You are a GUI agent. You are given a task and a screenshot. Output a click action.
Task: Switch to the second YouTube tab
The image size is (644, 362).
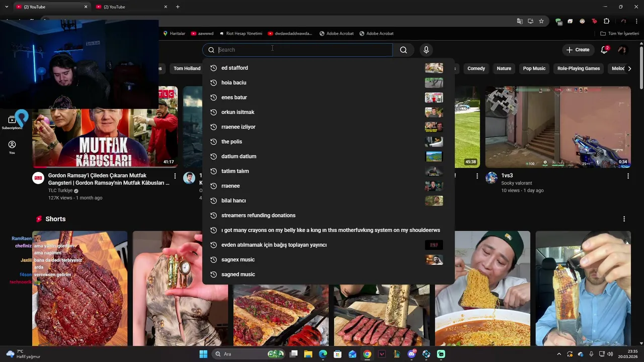click(131, 7)
